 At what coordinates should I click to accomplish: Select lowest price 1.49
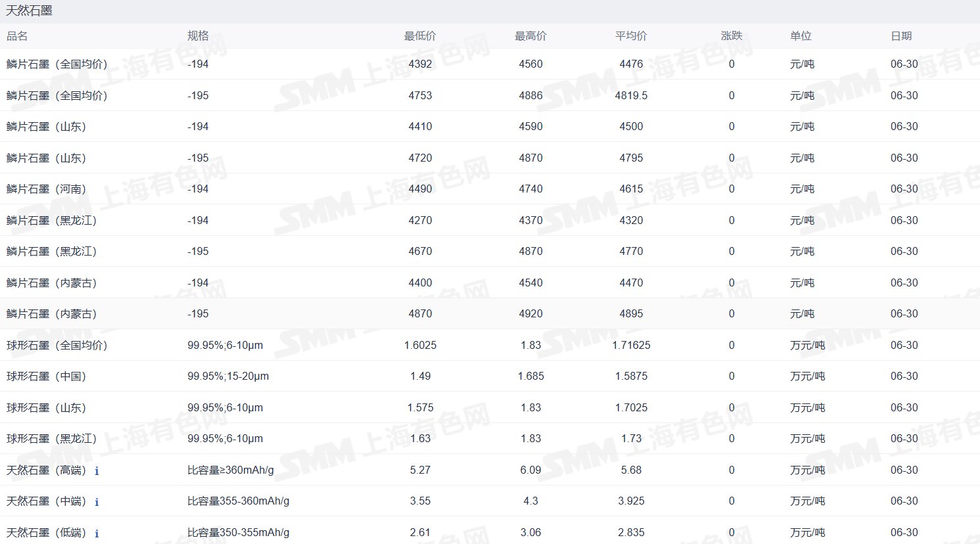(420, 376)
